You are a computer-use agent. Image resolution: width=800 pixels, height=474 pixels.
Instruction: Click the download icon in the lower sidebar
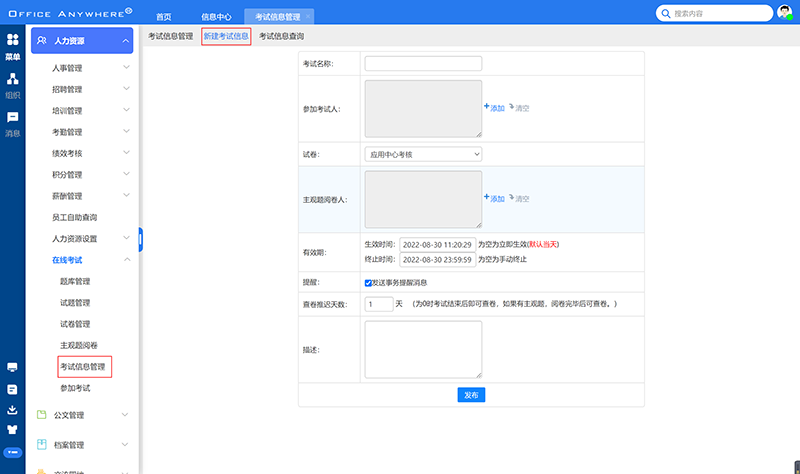[12, 410]
